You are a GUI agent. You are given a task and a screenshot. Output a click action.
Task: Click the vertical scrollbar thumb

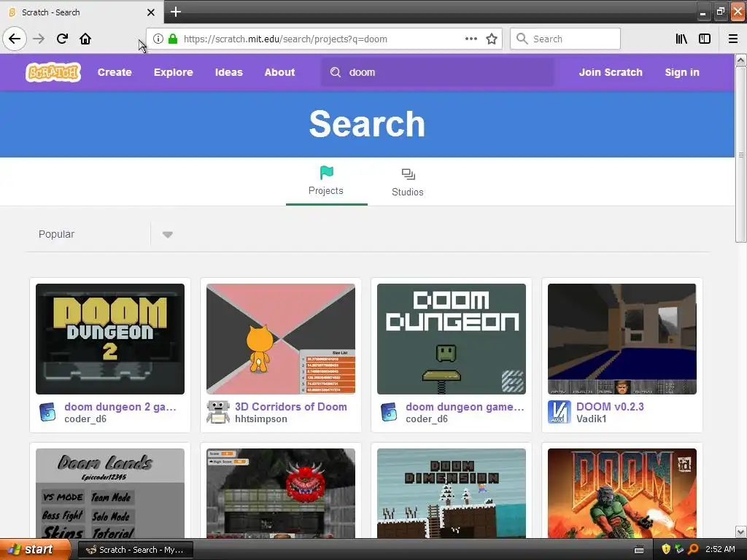pyautogui.click(x=741, y=155)
